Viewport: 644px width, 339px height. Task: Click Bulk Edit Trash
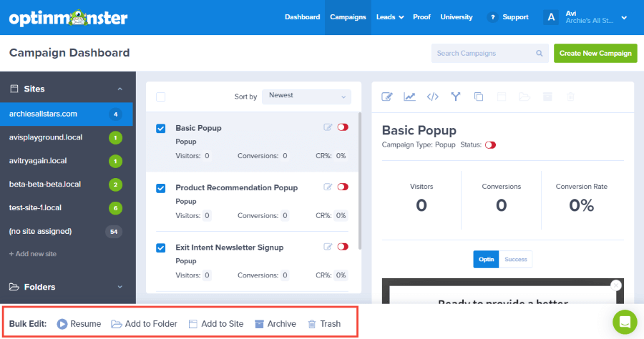tap(324, 324)
